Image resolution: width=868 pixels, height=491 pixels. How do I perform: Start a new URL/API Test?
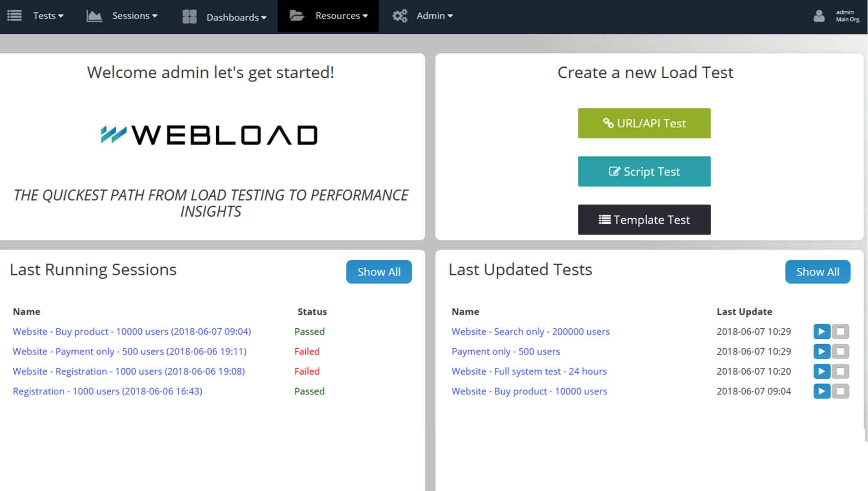coord(644,123)
